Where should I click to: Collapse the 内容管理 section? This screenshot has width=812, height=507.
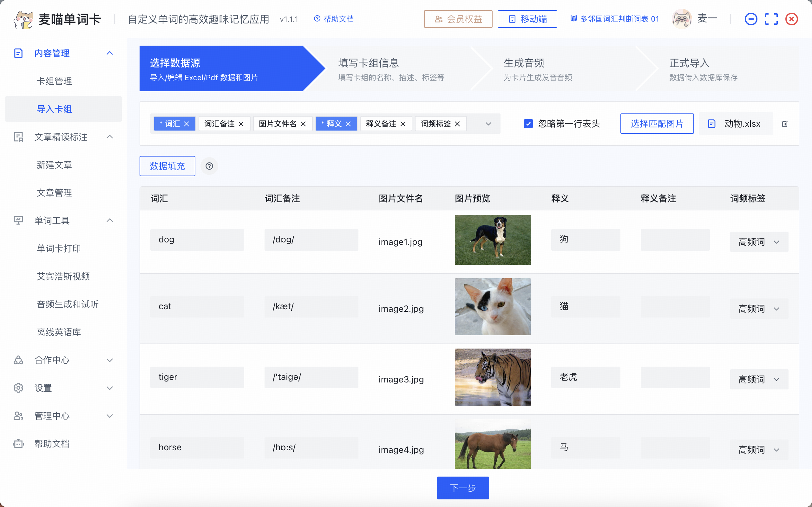[110, 53]
